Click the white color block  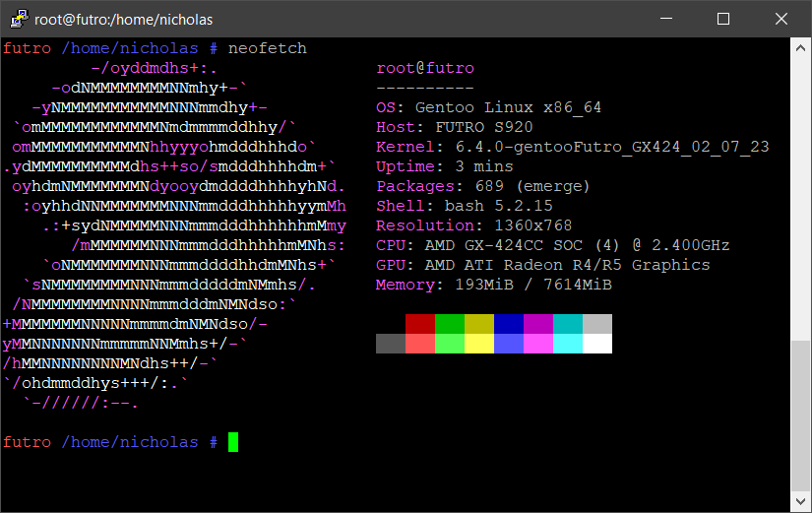click(x=597, y=344)
